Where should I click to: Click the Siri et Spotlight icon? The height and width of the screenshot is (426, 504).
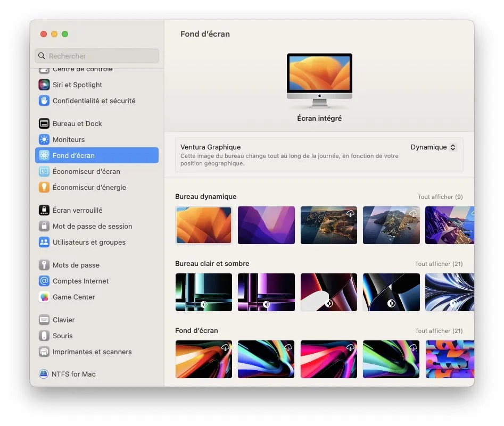tap(44, 85)
